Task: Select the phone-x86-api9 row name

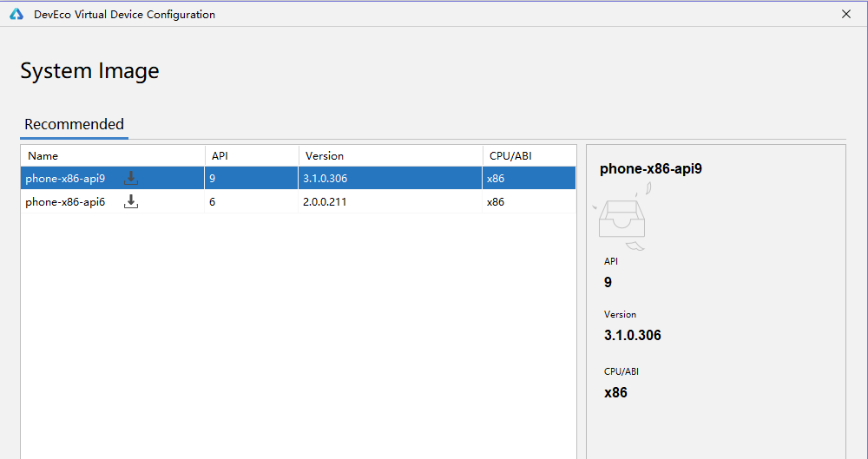Action: [x=65, y=179]
